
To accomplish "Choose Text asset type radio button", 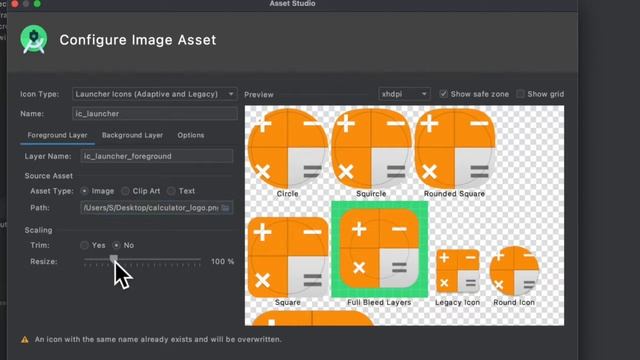I will click(x=171, y=191).
